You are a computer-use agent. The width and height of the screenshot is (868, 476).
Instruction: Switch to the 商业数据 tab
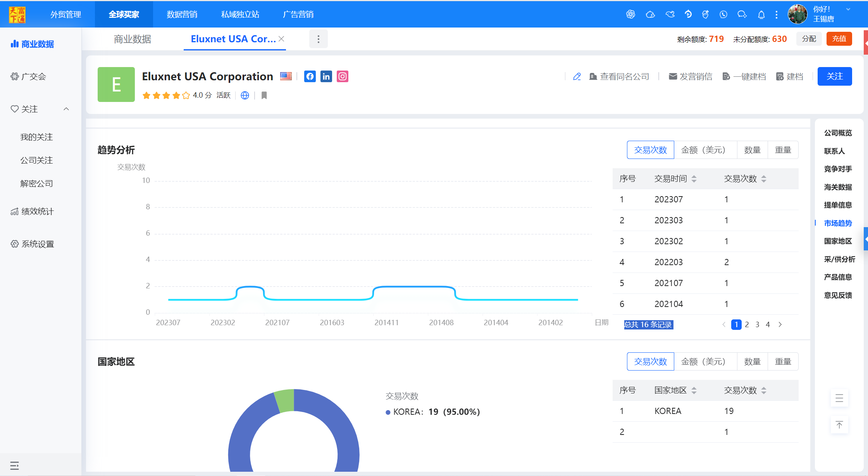click(133, 39)
